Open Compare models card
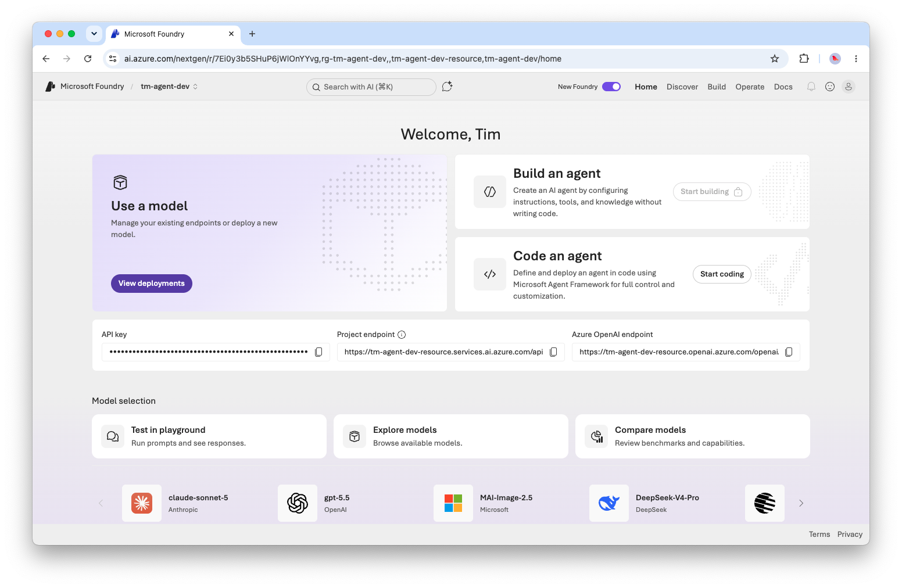 pos(693,436)
